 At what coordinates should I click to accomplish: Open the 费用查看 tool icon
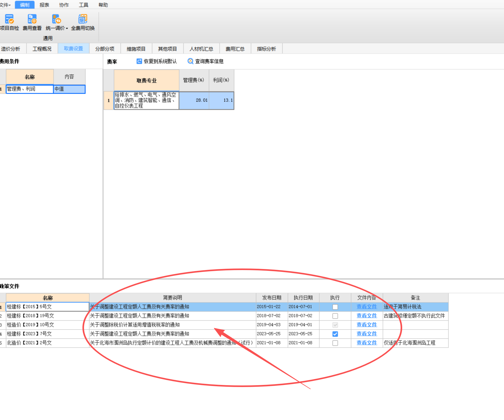point(32,19)
